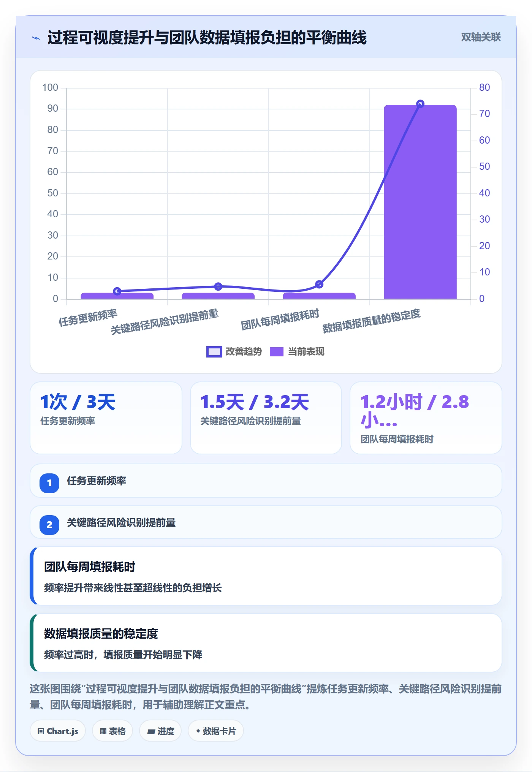532x772 pixels.
Task: Click the tall 数据填报质量的稳定度 bar
Action: 420,202
